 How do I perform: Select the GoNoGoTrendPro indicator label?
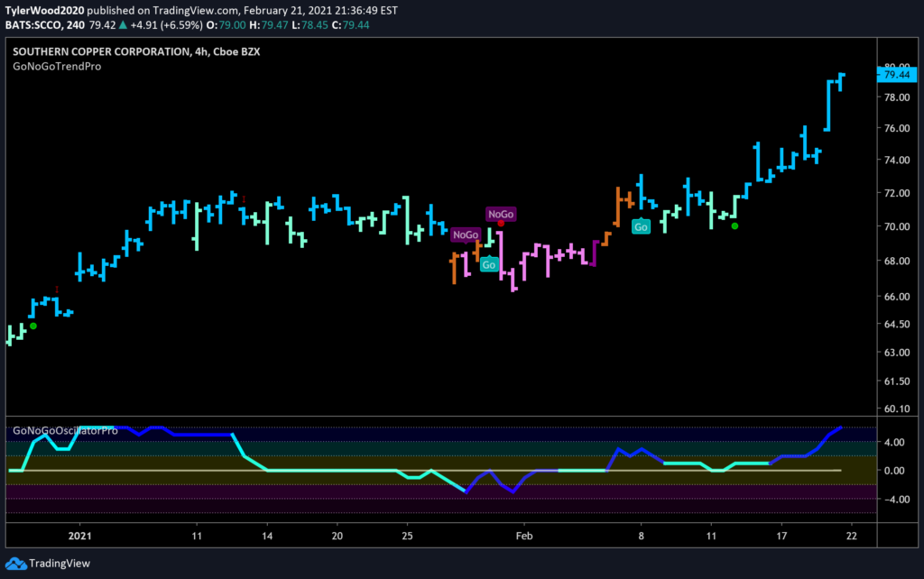point(57,67)
